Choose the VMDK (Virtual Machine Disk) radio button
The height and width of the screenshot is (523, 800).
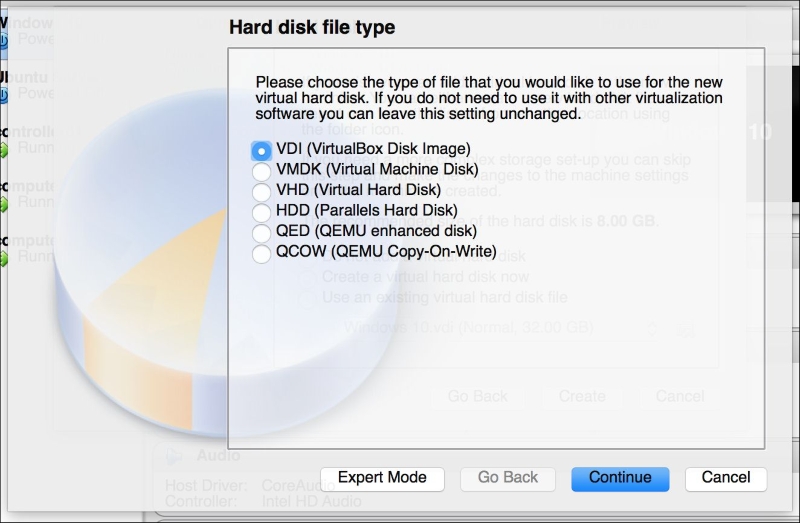[x=261, y=171]
